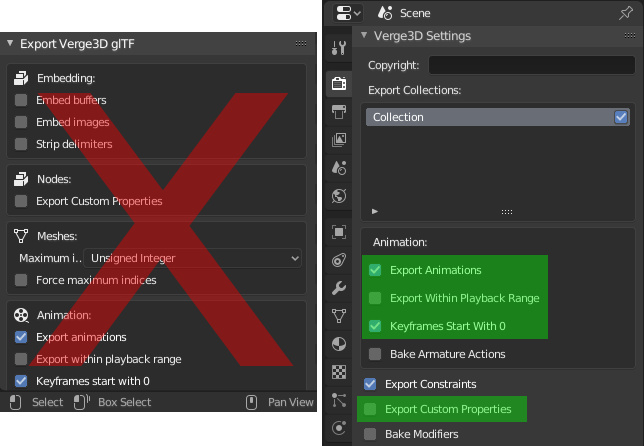Open the Unsigned Integer maximum indices dropdown
Viewport: 644px width, 446px height.
(192, 258)
